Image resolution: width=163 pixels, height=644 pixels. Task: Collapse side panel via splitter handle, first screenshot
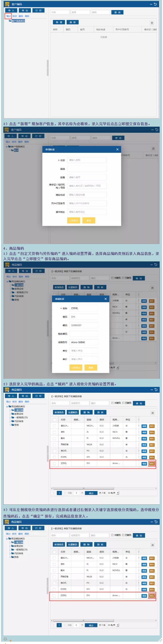coord(48,68)
